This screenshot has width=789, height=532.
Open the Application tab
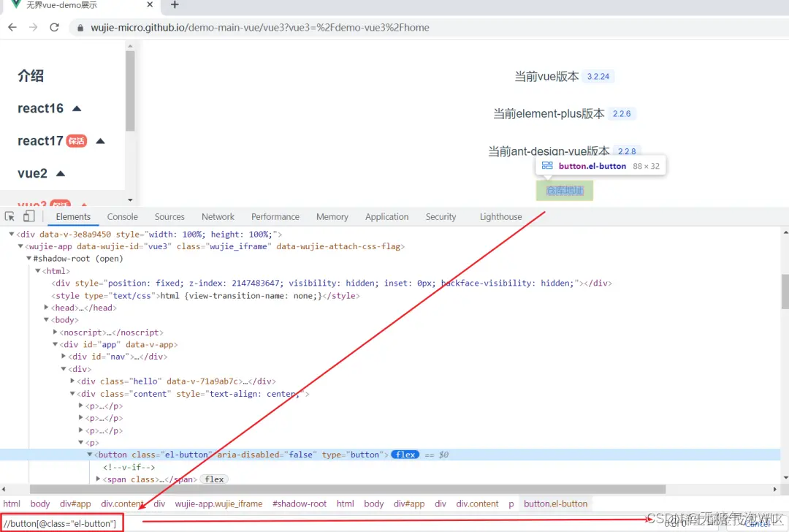point(387,217)
